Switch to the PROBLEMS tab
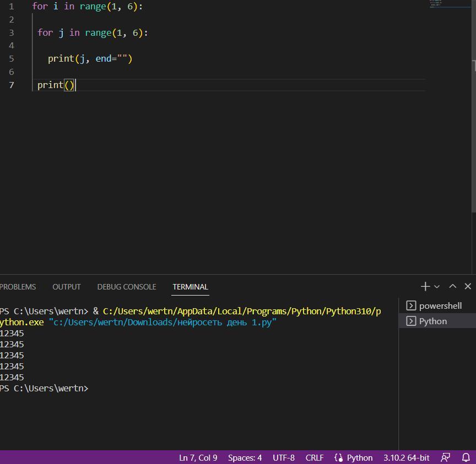 point(18,287)
